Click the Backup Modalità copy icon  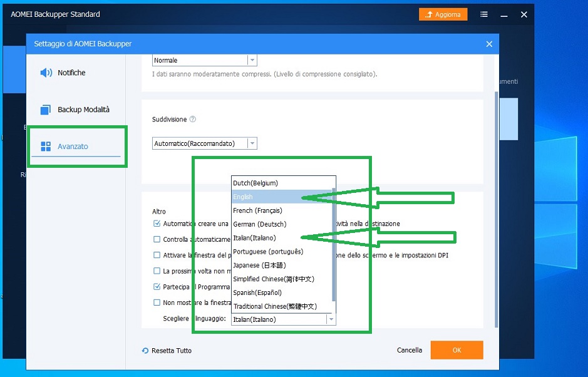[x=46, y=110]
